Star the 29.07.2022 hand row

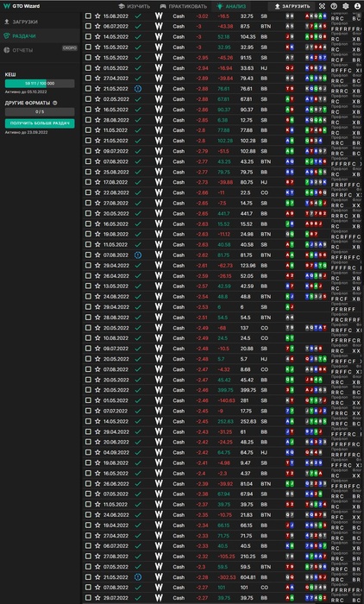(x=97, y=598)
